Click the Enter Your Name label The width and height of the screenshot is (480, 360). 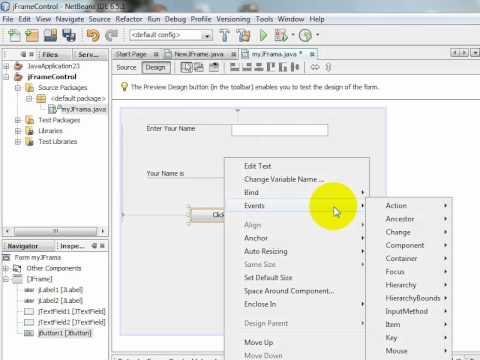coord(171,129)
